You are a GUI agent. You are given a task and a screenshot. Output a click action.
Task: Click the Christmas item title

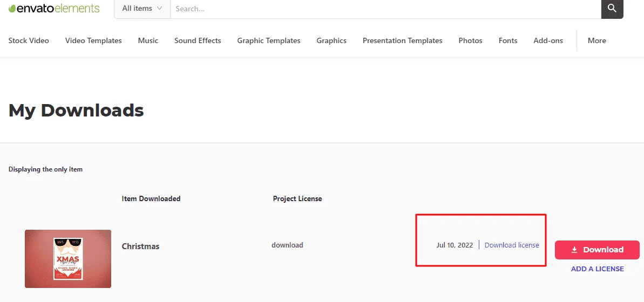point(140,246)
